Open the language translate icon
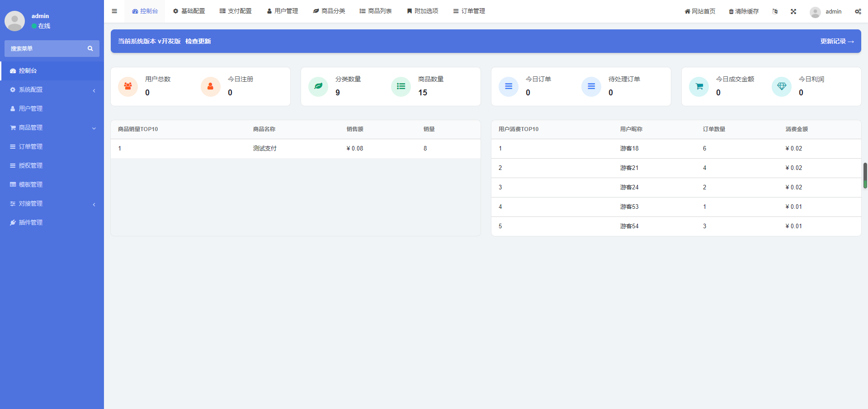Viewport: 868px width, 409px height. (775, 11)
